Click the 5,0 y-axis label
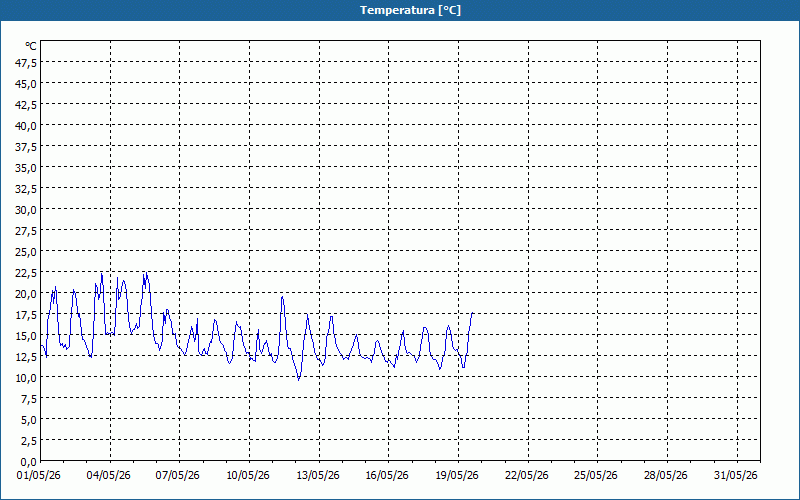Image resolution: width=800 pixels, height=500 pixels. (29, 420)
